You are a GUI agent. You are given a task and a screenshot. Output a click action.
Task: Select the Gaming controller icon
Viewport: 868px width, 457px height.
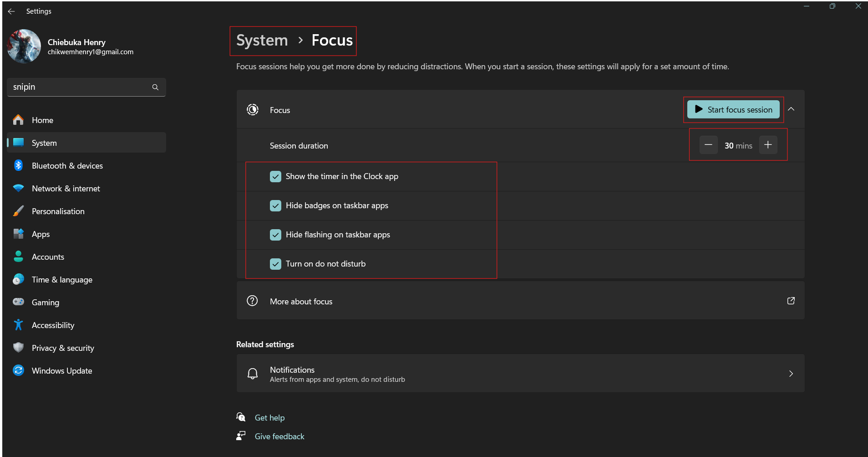[x=18, y=302]
